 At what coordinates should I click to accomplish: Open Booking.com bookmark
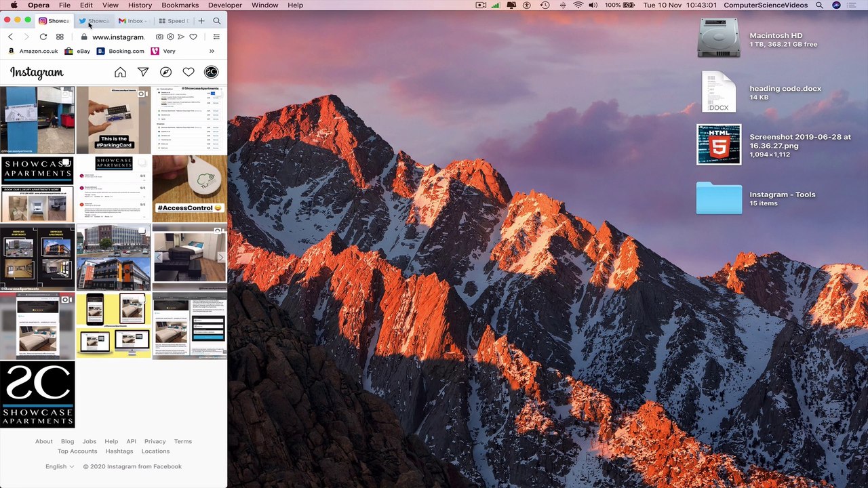(121, 51)
